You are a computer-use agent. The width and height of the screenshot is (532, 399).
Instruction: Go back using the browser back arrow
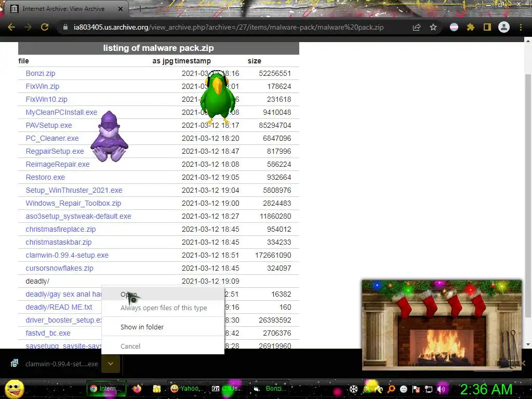click(11, 27)
